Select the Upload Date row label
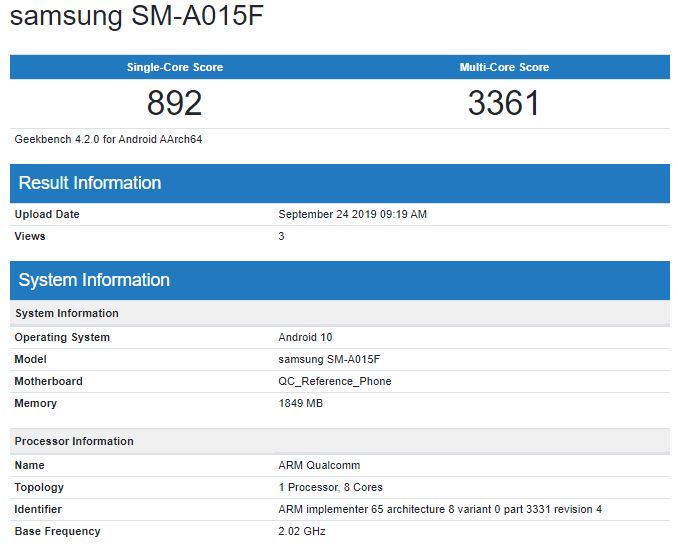The image size is (678, 552). pyautogui.click(x=47, y=214)
